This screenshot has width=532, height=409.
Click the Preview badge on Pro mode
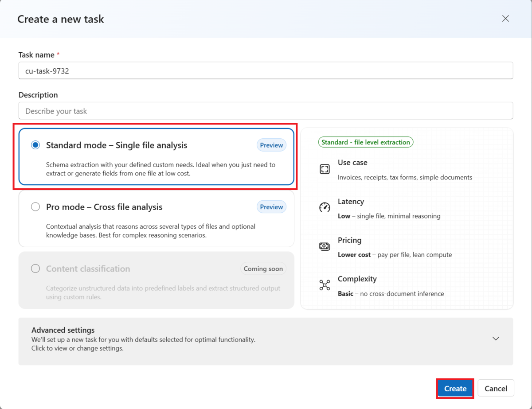point(271,207)
